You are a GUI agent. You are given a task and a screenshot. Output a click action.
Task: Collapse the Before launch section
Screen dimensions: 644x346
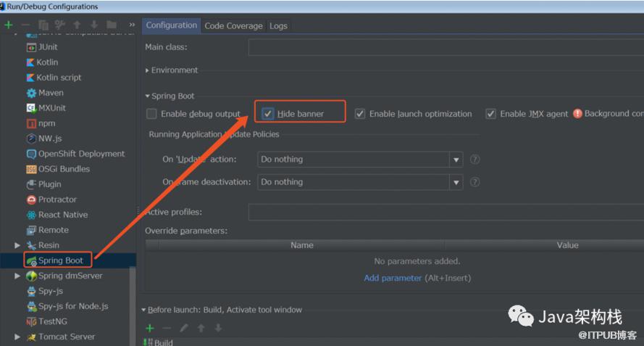143,310
